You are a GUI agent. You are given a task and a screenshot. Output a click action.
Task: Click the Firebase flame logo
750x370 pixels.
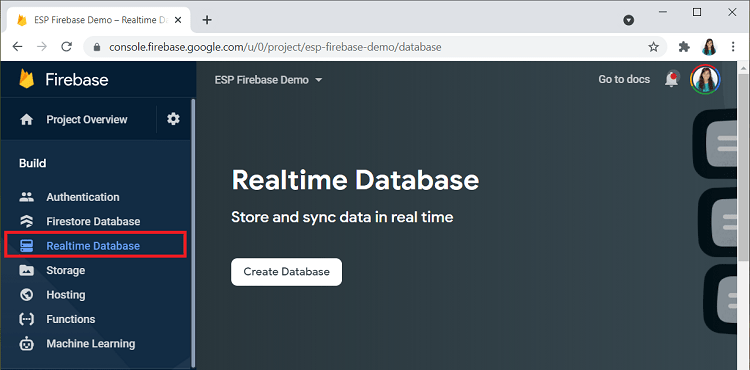(27, 79)
